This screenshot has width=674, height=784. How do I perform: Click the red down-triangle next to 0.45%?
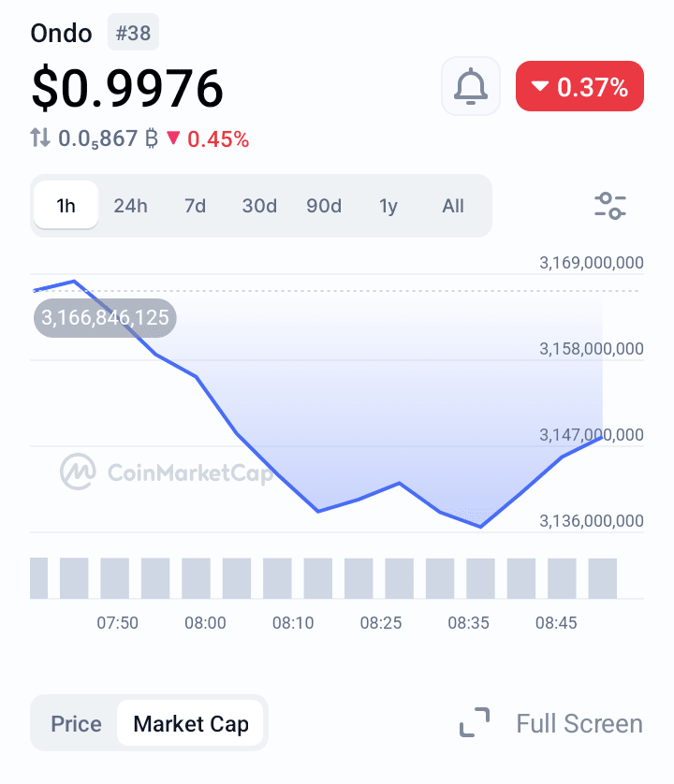tap(173, 138)
